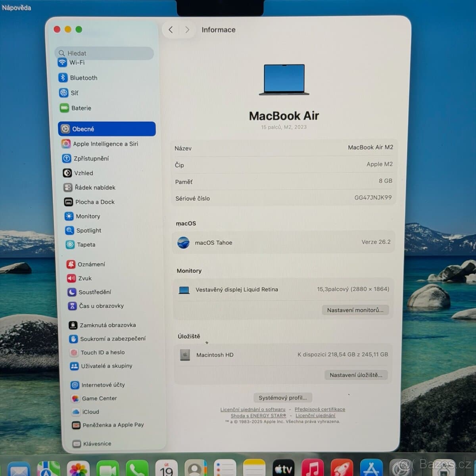Viewport: 476px width, 476px height.
Task: Select Obecné in the settings sidebar
Action: point(107,129)
